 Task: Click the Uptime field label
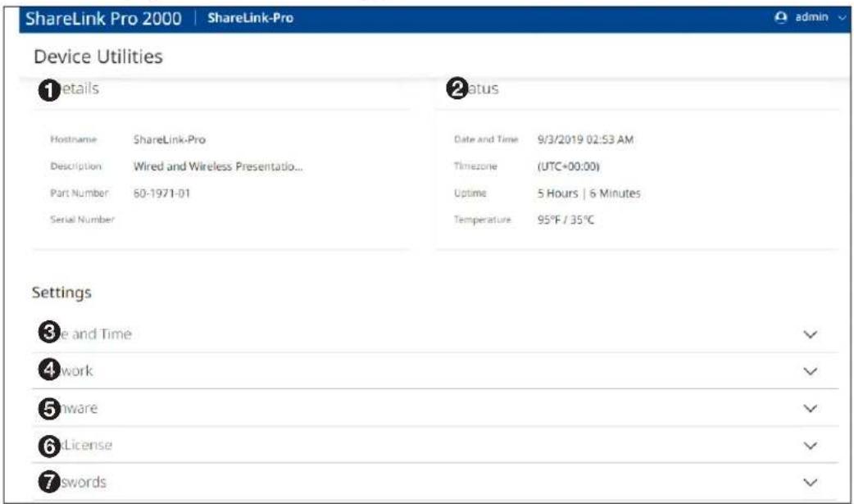click(470, 193)
